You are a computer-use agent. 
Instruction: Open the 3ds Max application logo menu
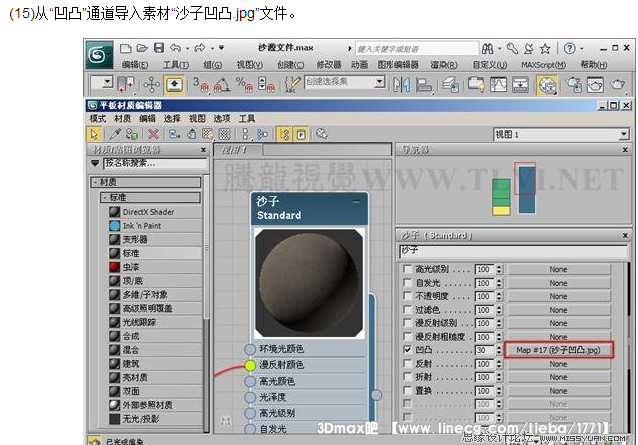[99, 55]
